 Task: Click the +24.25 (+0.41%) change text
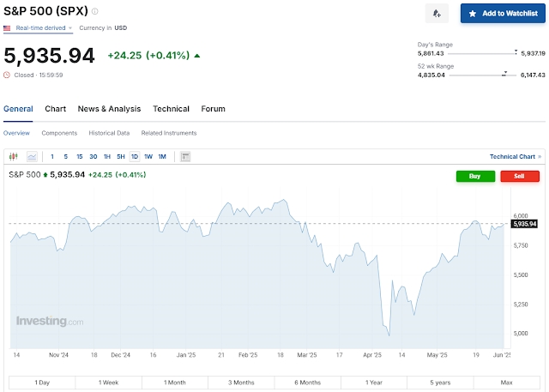pos(148,55)
